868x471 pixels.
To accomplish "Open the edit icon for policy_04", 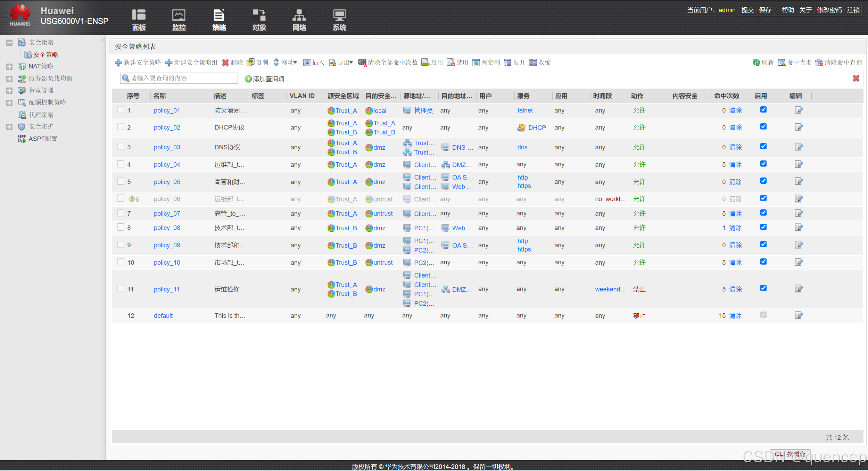I will 799,164.
